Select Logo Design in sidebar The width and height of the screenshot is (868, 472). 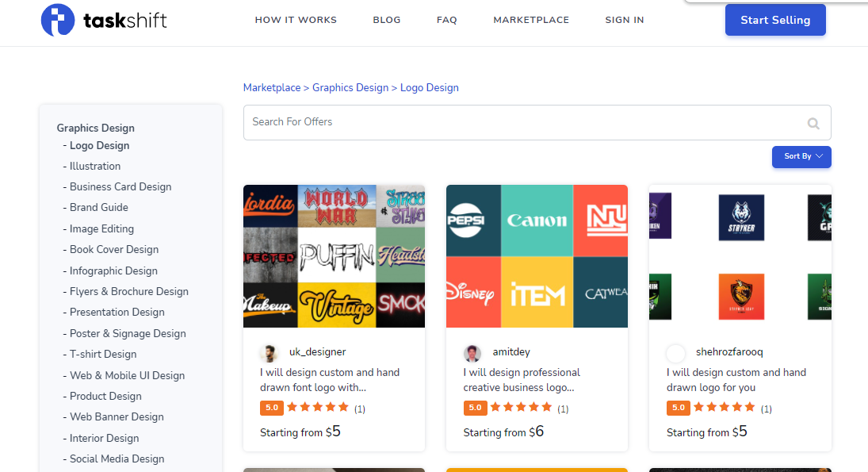click(99, 146)
